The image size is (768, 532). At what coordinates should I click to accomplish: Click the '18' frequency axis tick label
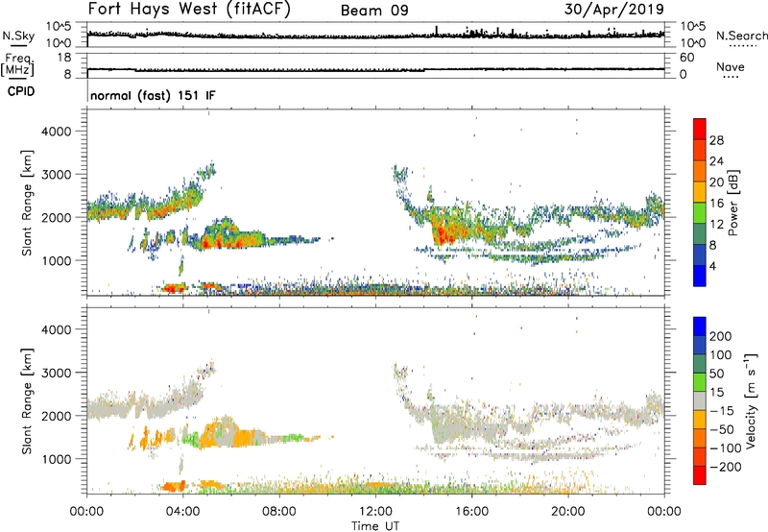click(x=64, y=58)
